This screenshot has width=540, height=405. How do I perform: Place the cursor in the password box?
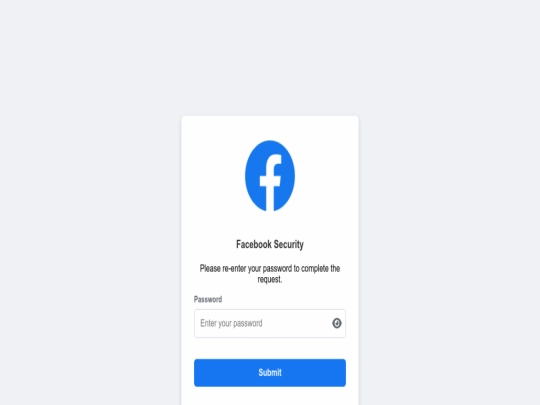pos(270,323)
